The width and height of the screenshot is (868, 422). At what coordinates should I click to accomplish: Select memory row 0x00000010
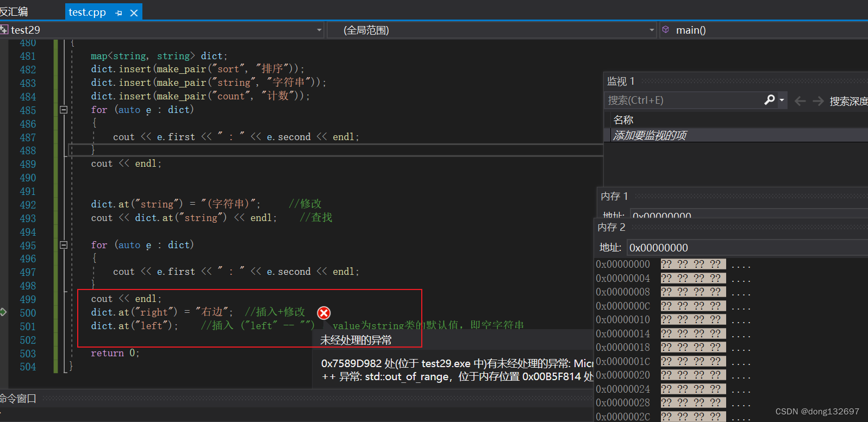coord(674,320)
